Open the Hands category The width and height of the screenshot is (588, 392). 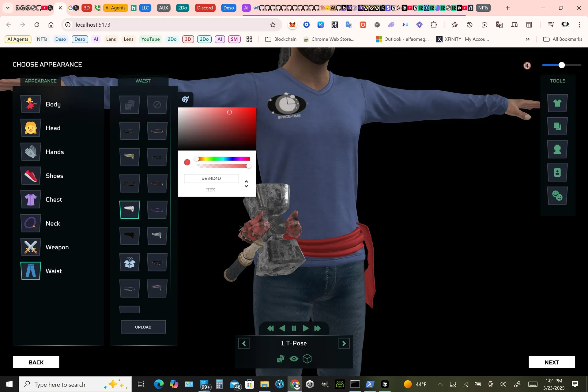click(x=31, y=152)
